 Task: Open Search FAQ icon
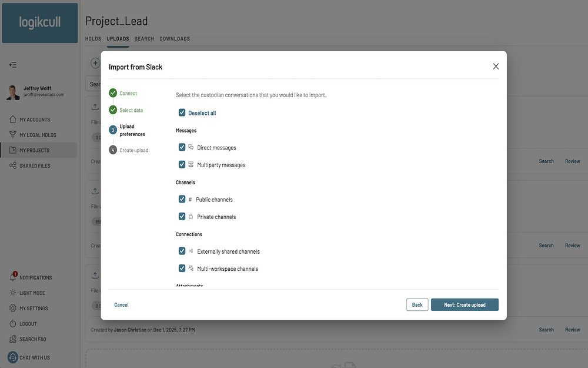pos(13,339)
